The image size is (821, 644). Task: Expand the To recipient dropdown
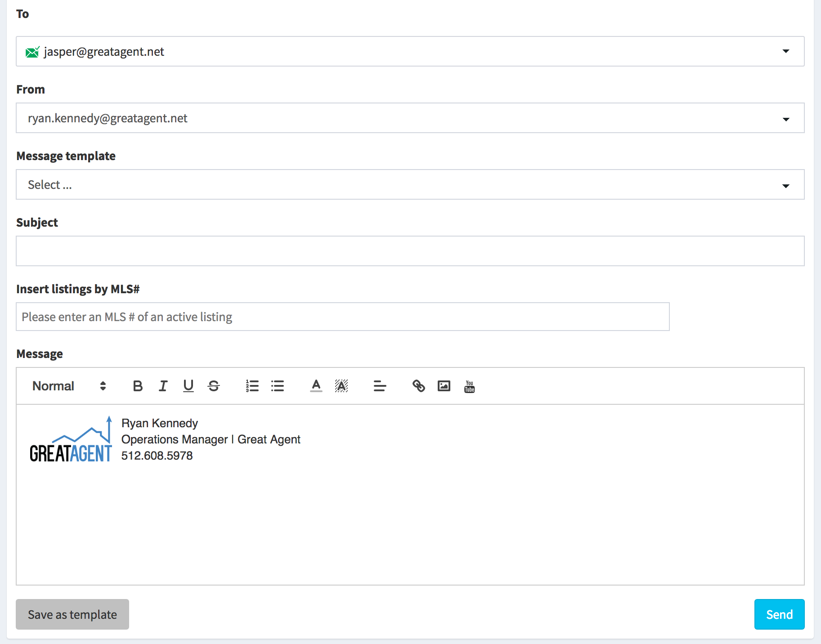coord(785,51)
